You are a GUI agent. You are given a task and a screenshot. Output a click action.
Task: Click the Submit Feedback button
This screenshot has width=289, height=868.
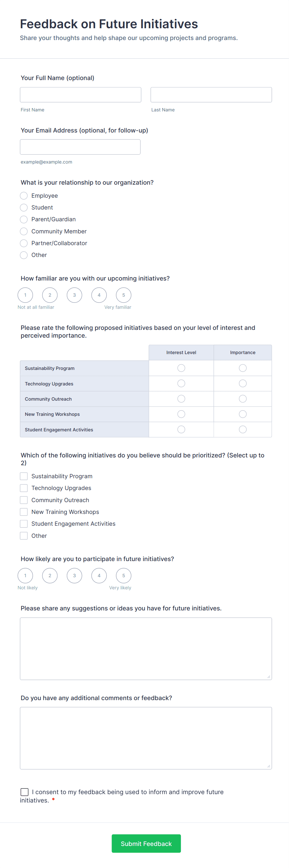tap(146, 843)
